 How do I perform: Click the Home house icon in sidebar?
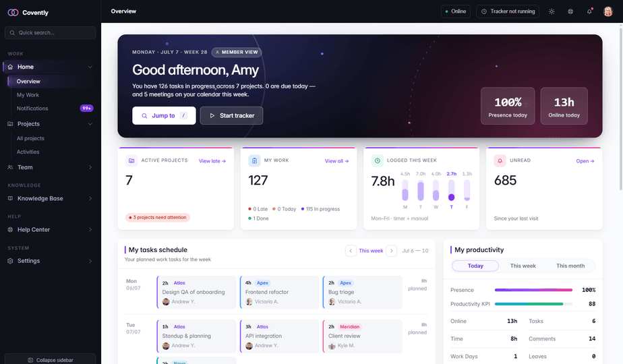click(x=10, y=67)
